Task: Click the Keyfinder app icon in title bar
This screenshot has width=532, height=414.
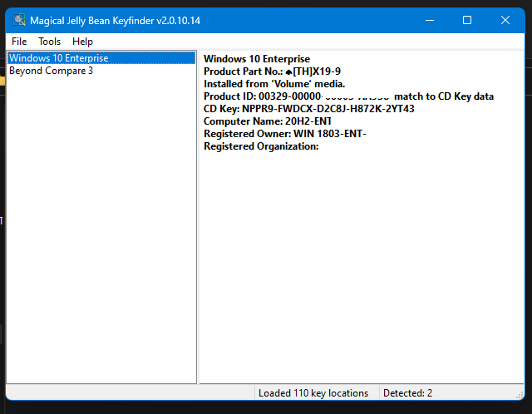Action: 19,20
